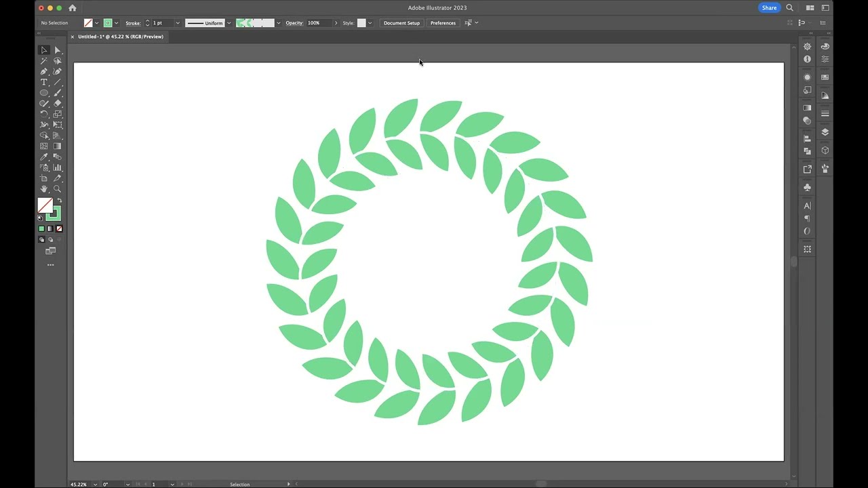Screen dimensions: 868x488
Task: Select the Shaper tool
Action: click(44, 103)
